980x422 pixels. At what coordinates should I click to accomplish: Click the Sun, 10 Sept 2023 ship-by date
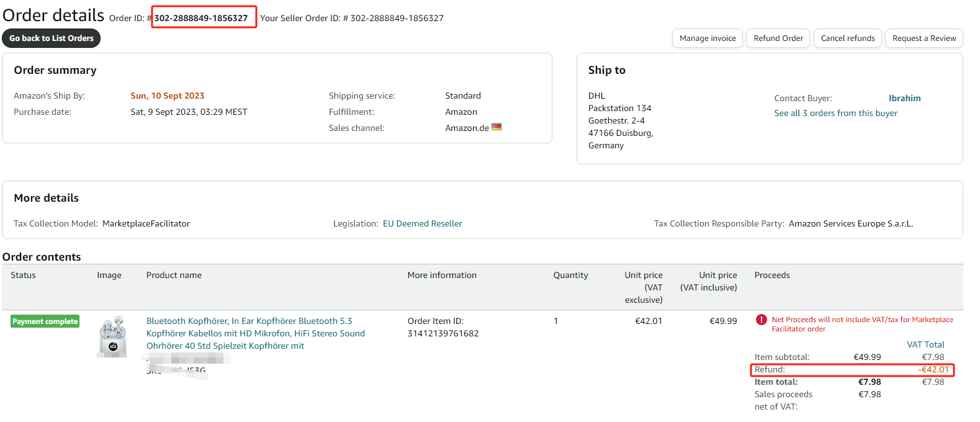167,96
